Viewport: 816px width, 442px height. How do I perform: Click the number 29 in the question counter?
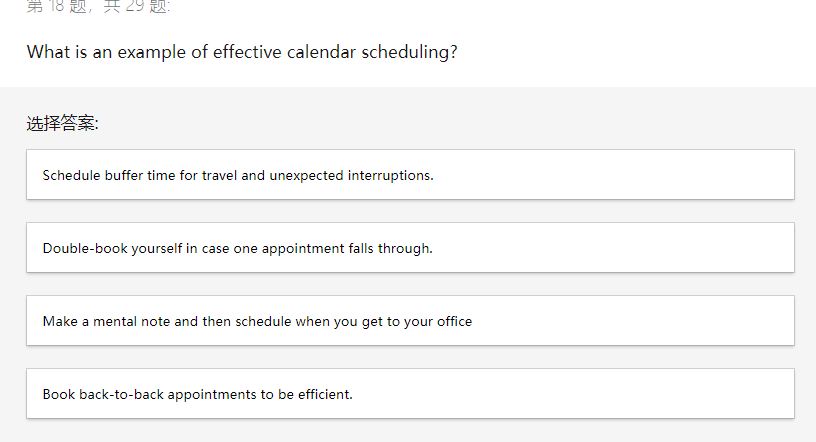pyautogui.click(x=135, y=7)
